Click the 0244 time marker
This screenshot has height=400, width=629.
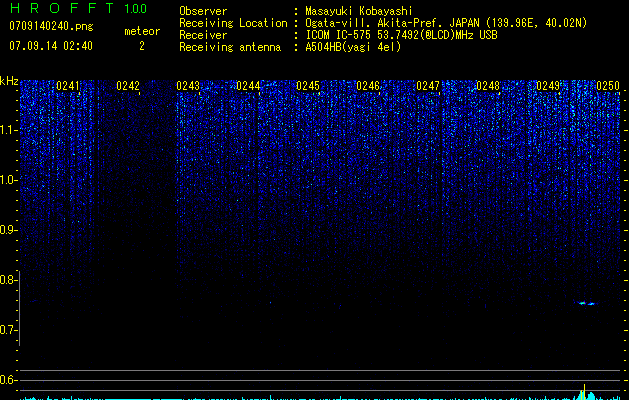(x=248, y=86)
